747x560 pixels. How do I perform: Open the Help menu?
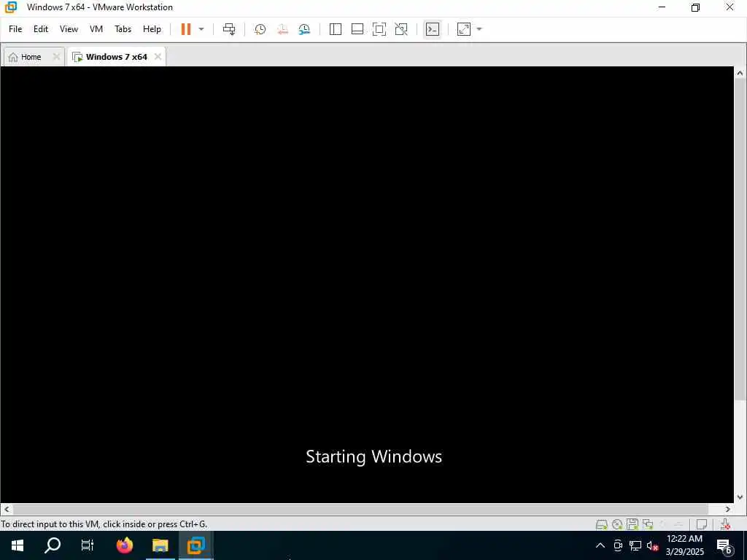pyautogui.click(x=152, y=29)
